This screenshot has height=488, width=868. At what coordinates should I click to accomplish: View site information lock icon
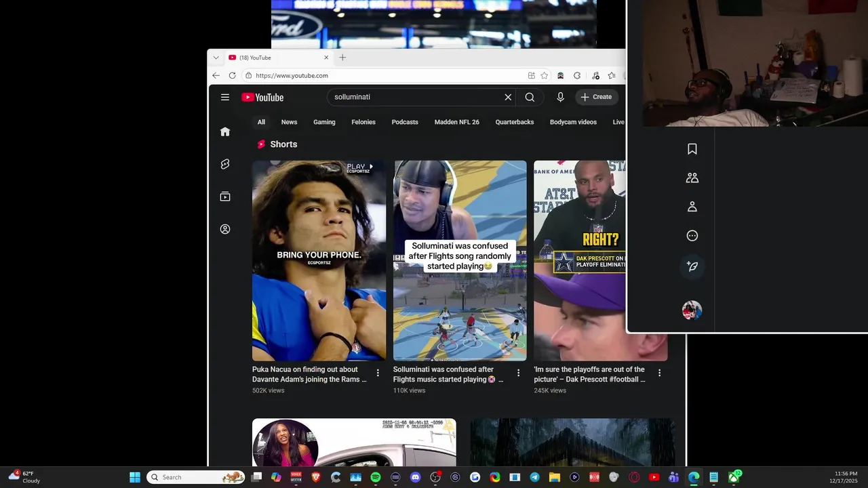click(249, 75)
